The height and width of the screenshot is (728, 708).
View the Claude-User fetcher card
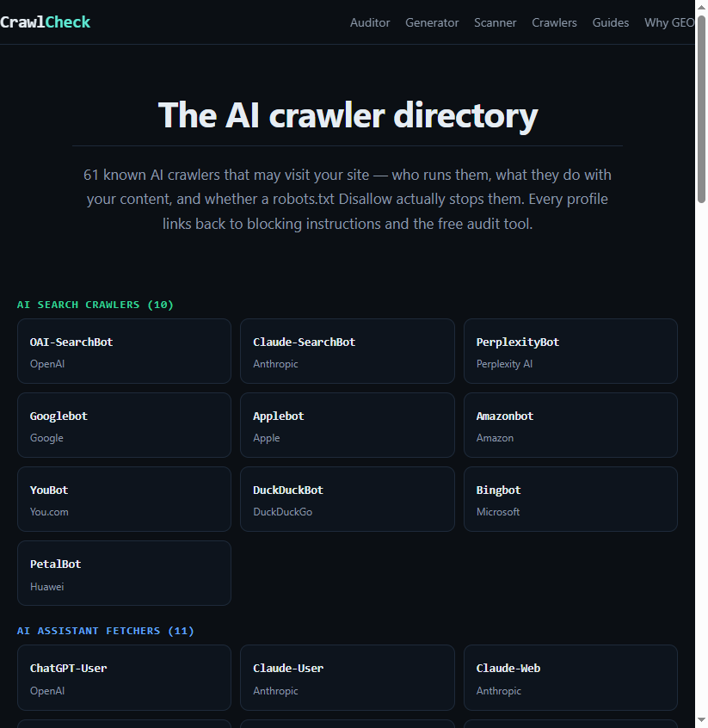click(348, 677)
